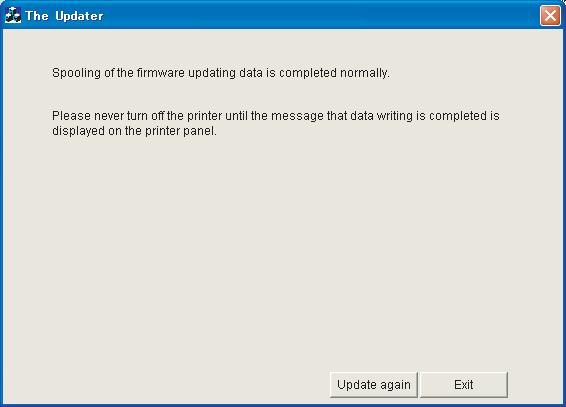Select the empty title bar area
This screenshot has height=407, width=566.
pos(321,16)
